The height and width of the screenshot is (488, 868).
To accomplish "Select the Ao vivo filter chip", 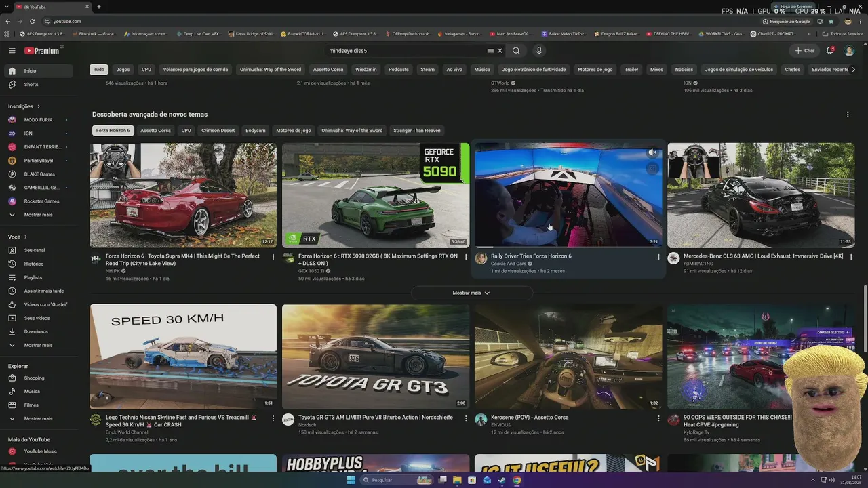I will tap(454, 70).
